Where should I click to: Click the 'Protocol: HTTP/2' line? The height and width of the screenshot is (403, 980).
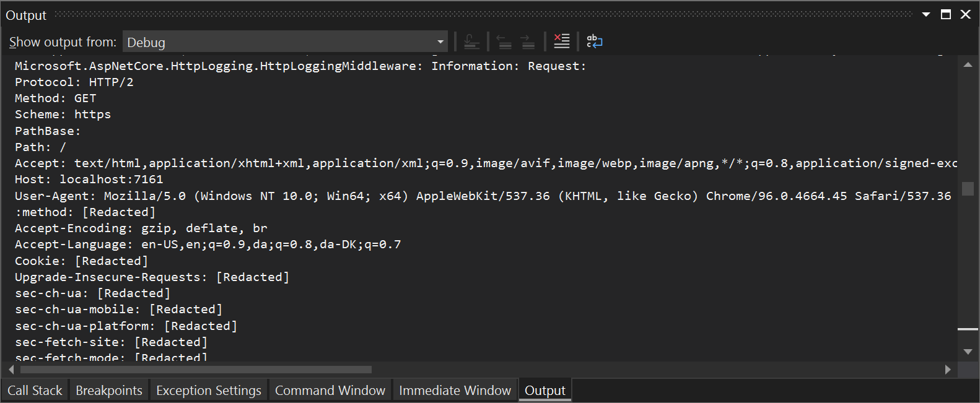[74, 82]
